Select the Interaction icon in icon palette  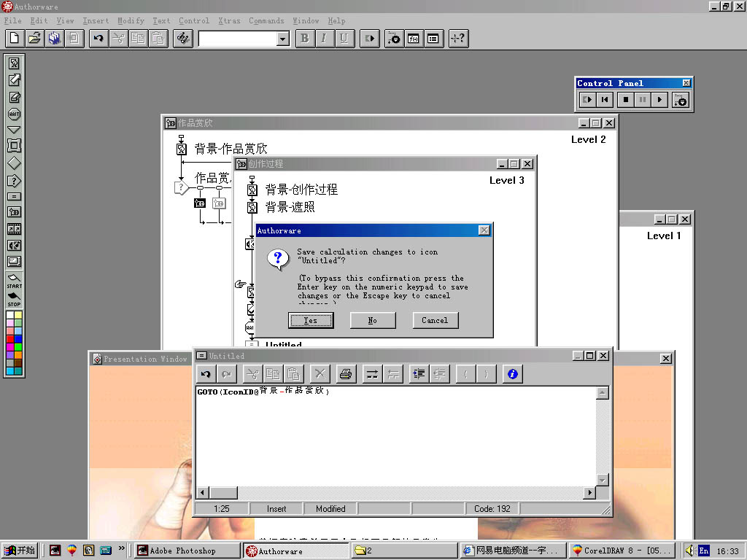pos(15,181)
